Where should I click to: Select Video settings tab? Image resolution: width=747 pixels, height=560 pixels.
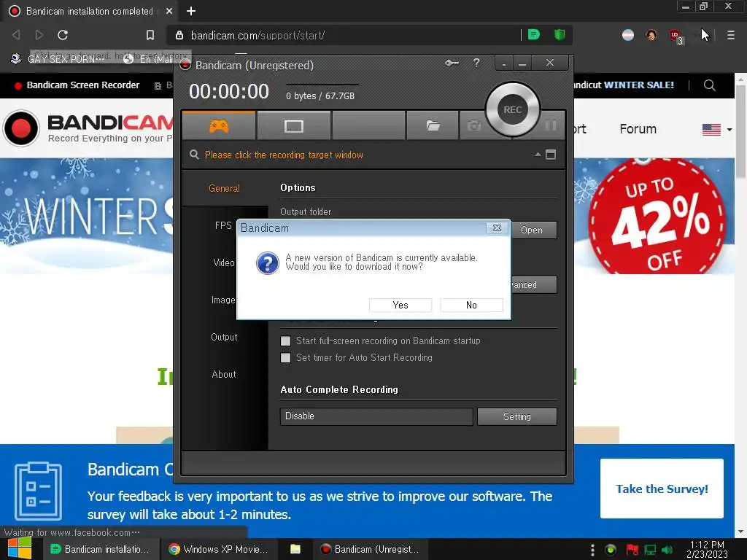223,262
